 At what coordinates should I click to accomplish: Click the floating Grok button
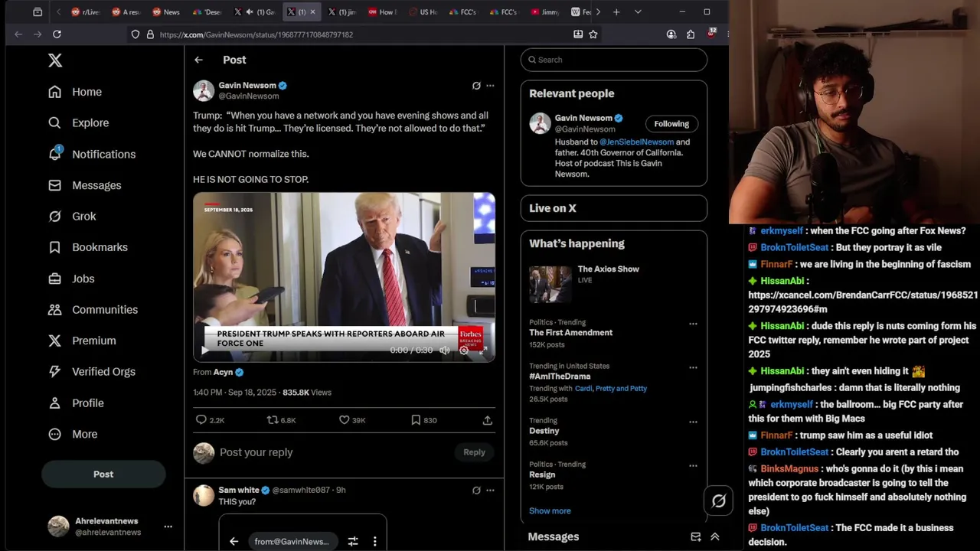(718, 501)
